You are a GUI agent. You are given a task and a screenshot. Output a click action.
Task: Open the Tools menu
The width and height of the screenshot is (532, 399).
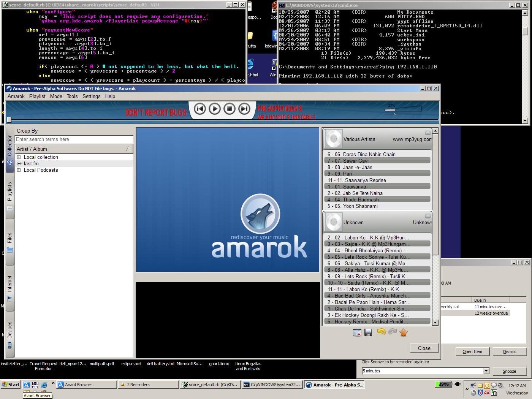point(72,96)
